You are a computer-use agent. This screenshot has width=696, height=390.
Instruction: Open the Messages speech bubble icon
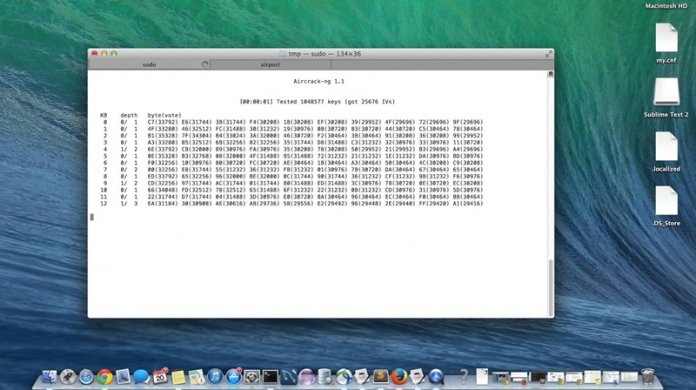[x=141, y=377]
